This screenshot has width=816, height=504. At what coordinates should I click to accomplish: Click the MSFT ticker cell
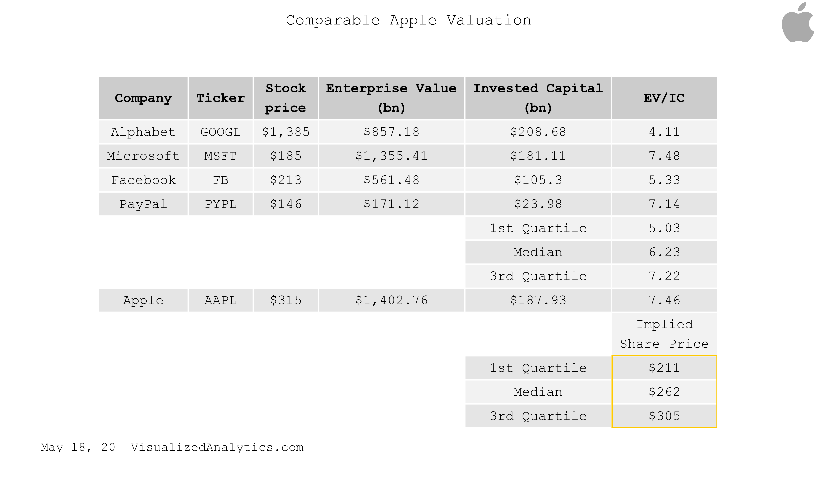[x=220, y=156]
